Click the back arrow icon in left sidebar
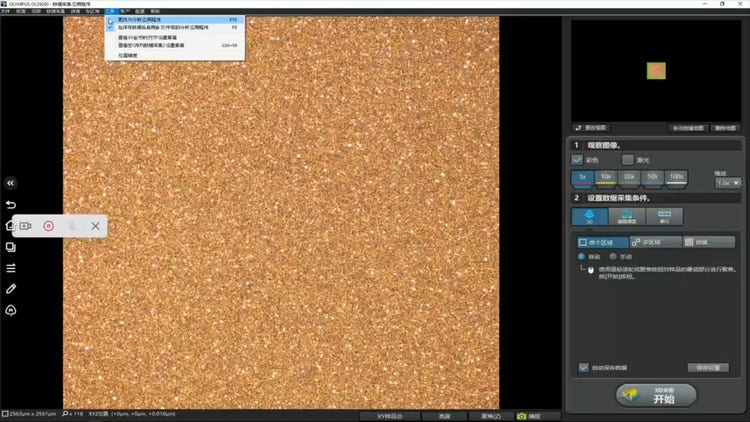 coord(11,205)
